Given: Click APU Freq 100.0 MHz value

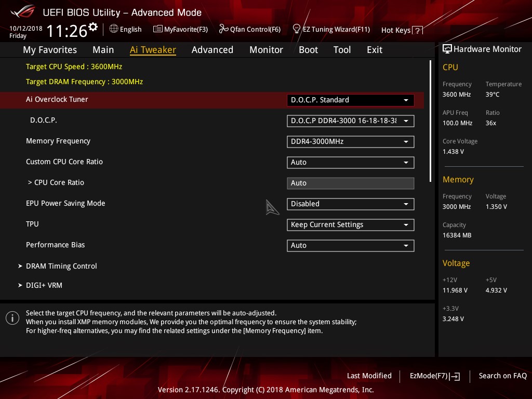Looking at the screenshot, I should 457,123.
